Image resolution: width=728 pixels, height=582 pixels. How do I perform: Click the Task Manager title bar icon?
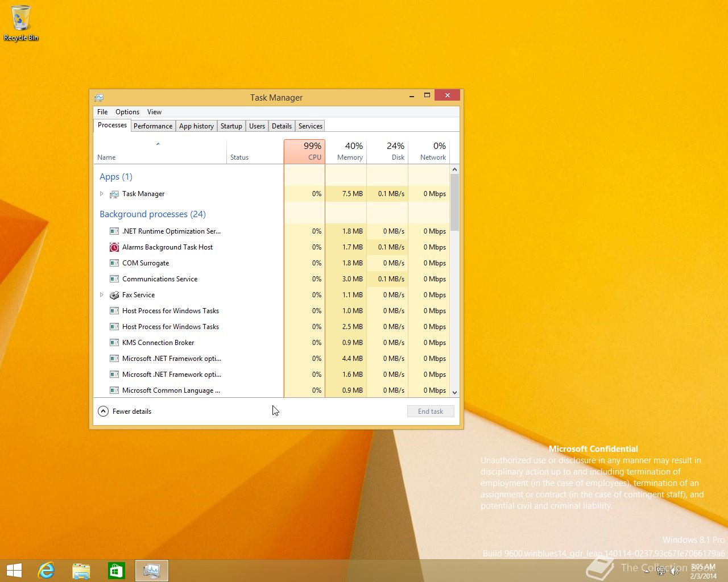click(x=99, y=97)
